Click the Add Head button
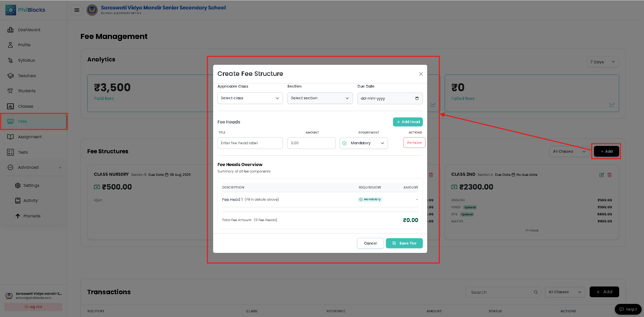 (408, 122)
